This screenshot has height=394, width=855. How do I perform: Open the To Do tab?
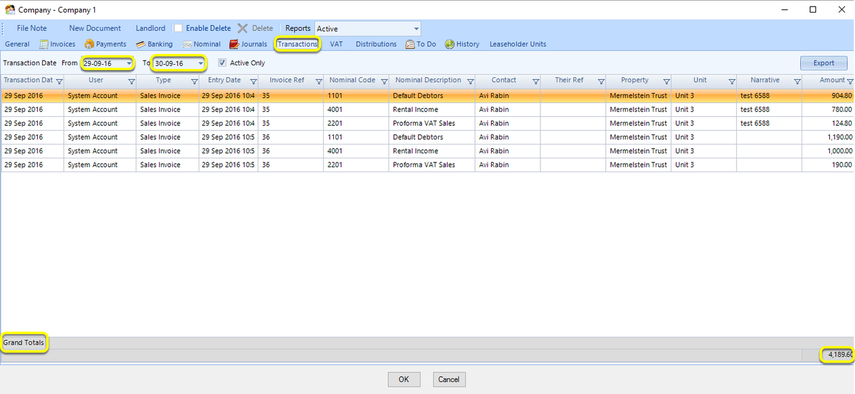420,44
